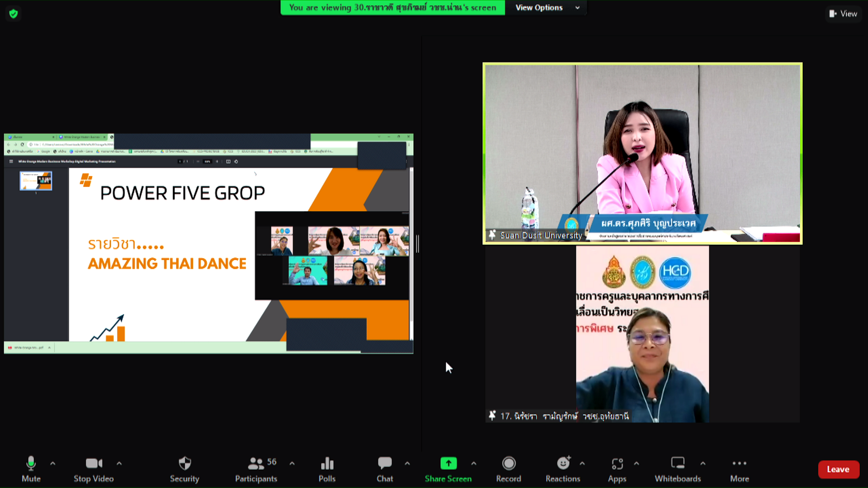
Task: Open the Chat panel
Action: pos(385,469)
